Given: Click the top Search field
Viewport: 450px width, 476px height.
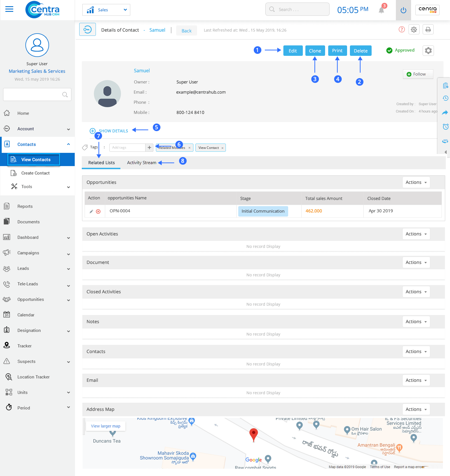Looking at the screenshot, I should [x=297, y=9].
